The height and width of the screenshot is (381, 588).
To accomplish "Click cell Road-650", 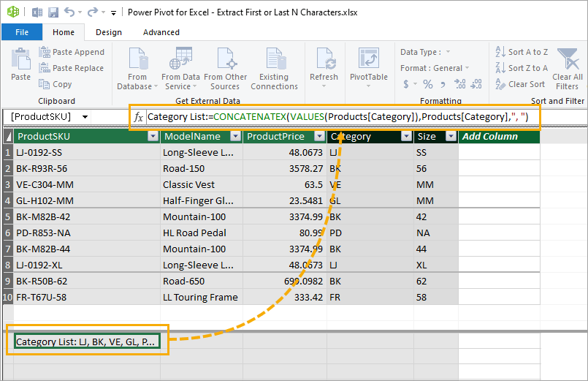I will point(202,281).
